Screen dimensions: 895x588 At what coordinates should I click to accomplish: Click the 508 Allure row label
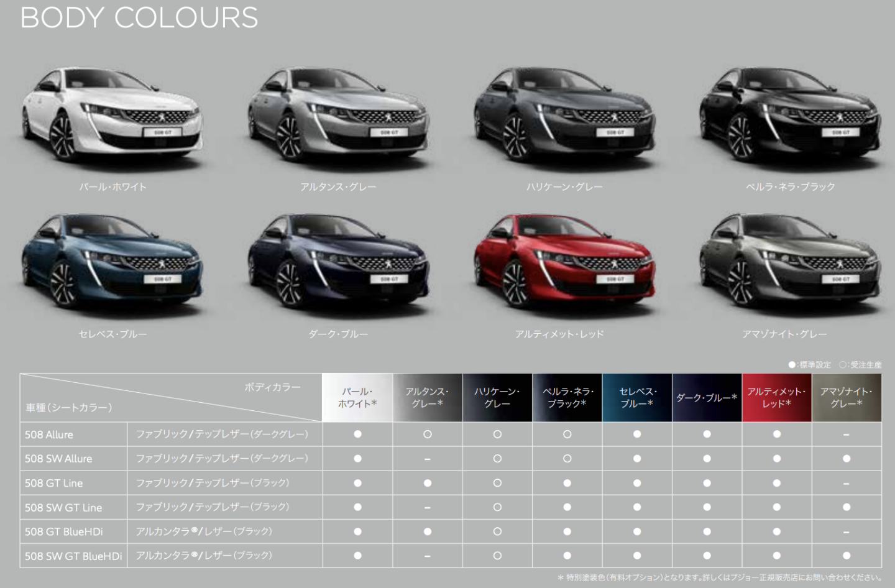pyautogui.click(x=49, y=434)
